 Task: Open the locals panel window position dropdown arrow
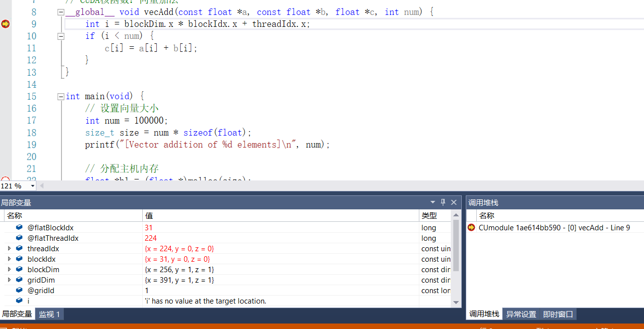tap(433, 202)
